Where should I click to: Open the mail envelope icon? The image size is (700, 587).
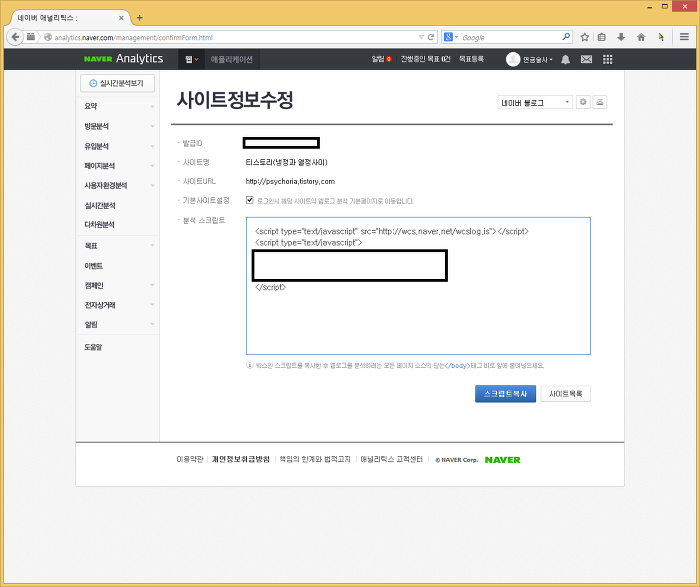pyautogui.click(x=586, y=59)
